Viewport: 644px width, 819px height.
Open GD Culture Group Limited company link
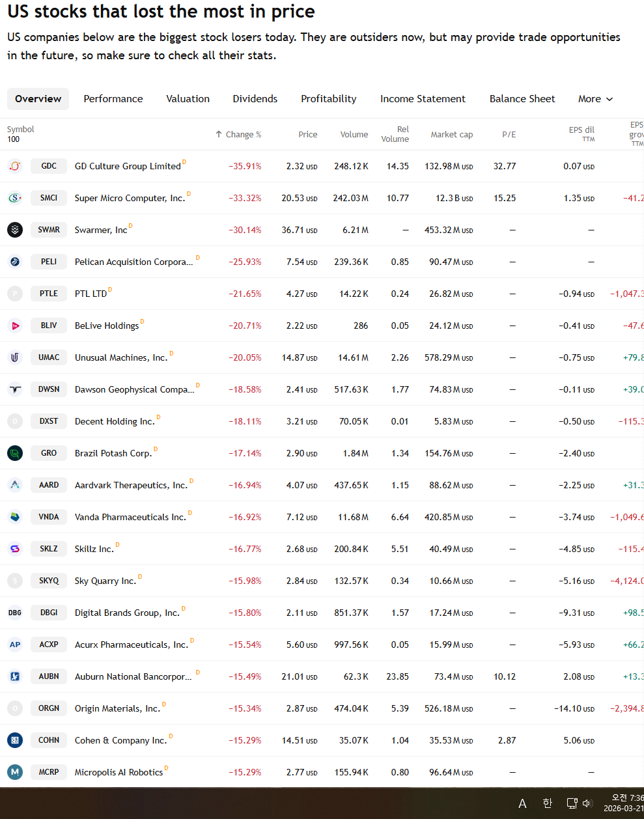pos(128,166)
